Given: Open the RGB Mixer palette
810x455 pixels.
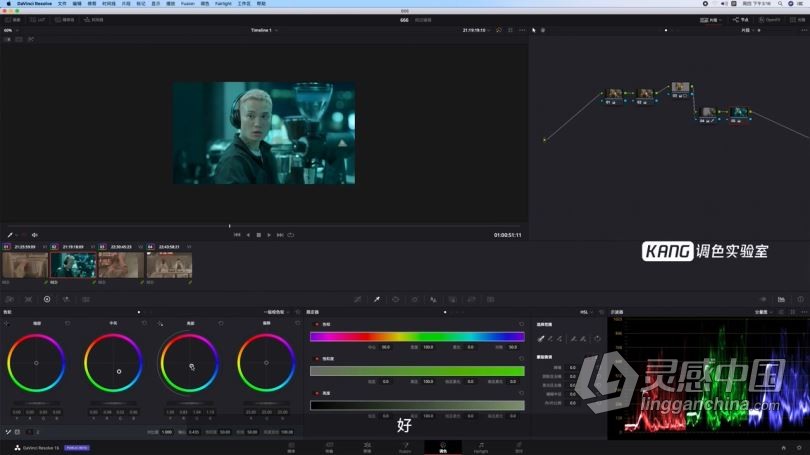Looking at the screenshot, I should click(66, 300).
